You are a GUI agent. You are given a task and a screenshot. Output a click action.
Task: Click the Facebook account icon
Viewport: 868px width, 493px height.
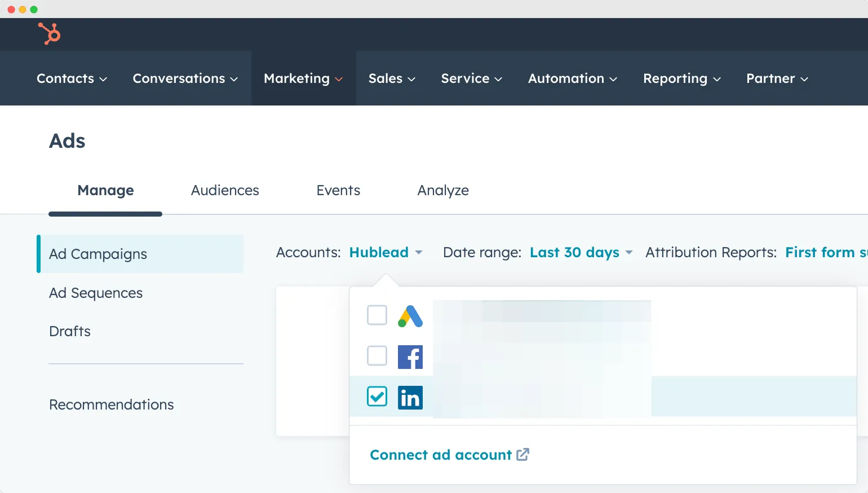point(410,356)
